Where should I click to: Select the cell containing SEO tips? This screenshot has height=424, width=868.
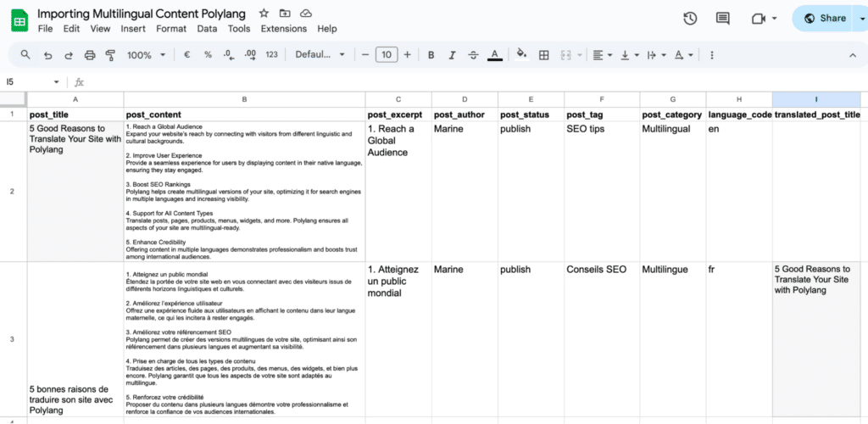tap(603, 192)
